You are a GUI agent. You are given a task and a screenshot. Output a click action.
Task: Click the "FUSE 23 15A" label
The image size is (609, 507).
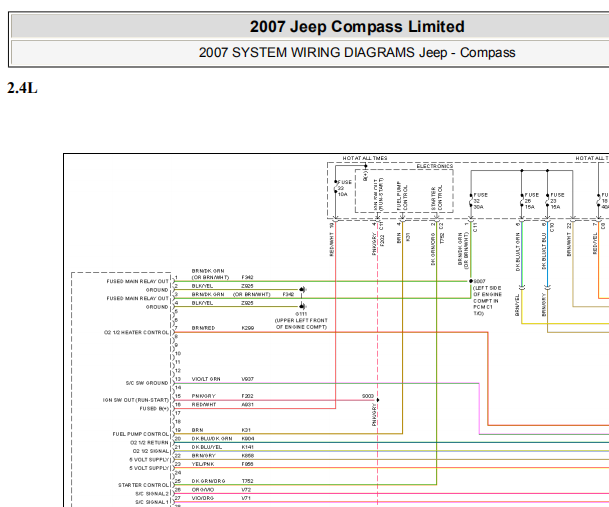557,201
